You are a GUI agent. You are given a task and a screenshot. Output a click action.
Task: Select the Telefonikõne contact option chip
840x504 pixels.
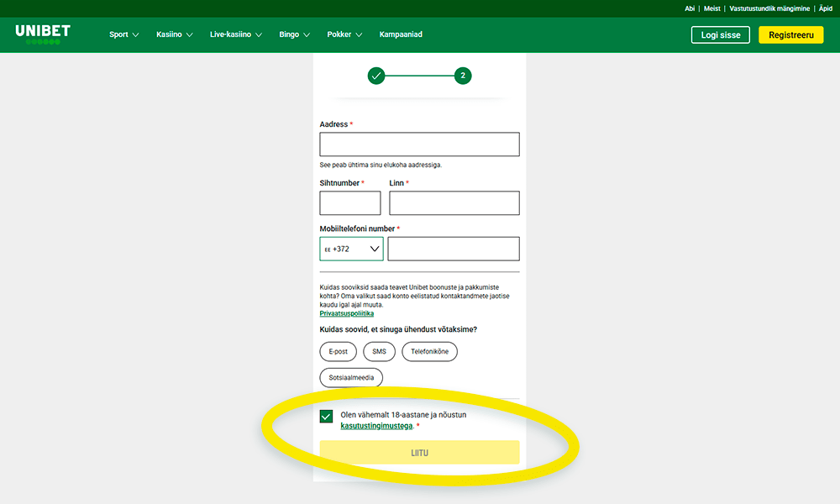(429, 351)
